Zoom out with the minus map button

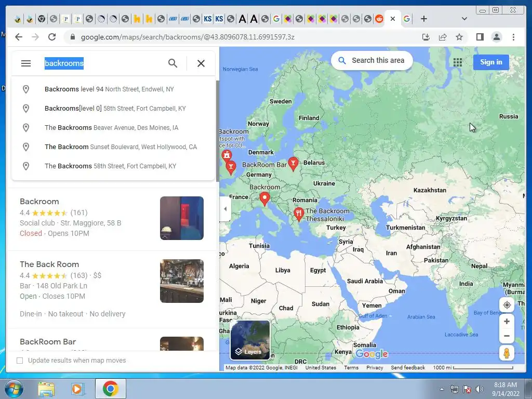pos(507,336)
